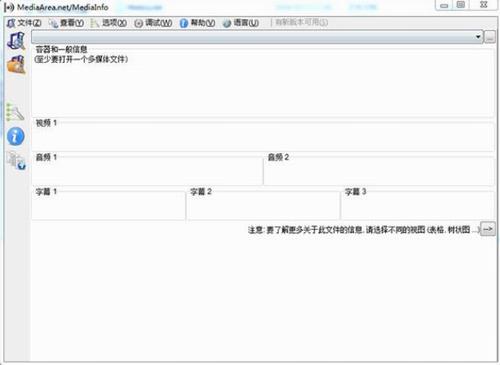
Task: Click the 注意 note text about different views
Action: pos(364,230)
